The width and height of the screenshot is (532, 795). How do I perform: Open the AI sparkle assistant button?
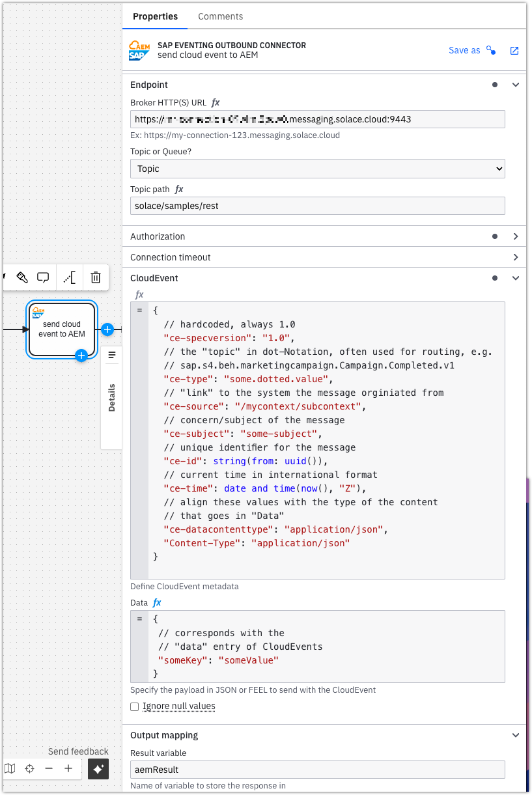[98, 769]
